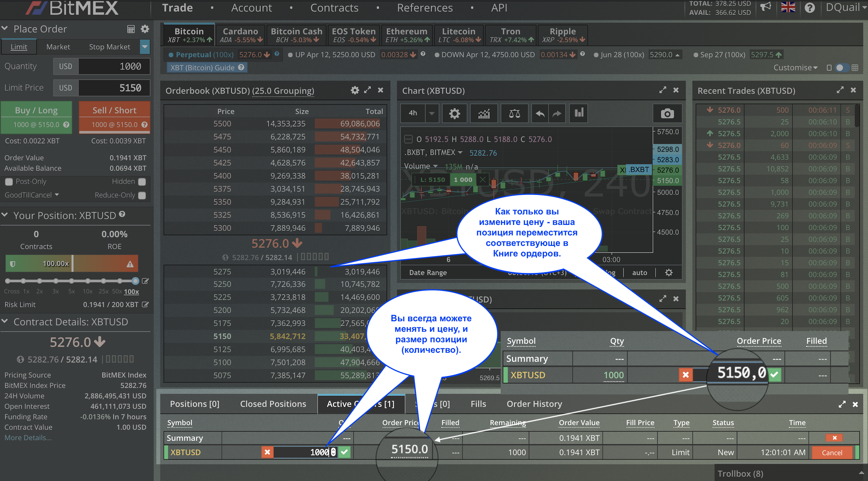Open the chart bar style icon
Image resolution: width=868 pixels, height=481 pixels.
[x=579, y=113]
